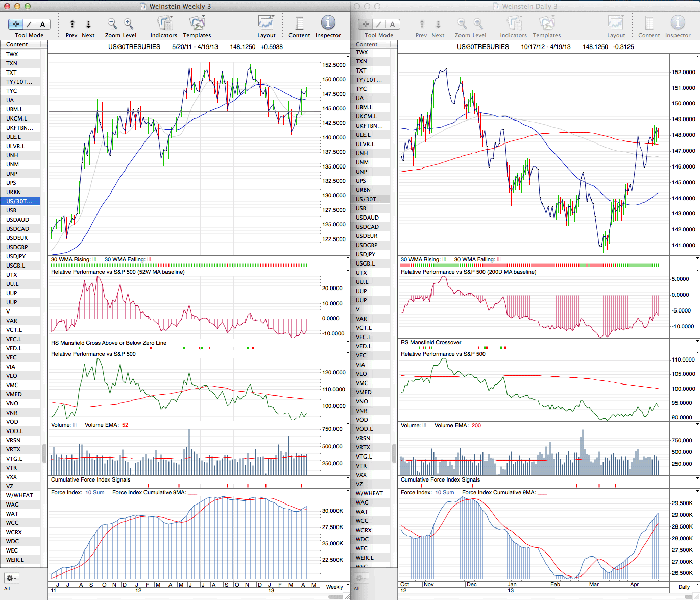Open Layout icon in Weekly toolbar
This screenshot has width=700, height=600.
[x=266, y=23]
